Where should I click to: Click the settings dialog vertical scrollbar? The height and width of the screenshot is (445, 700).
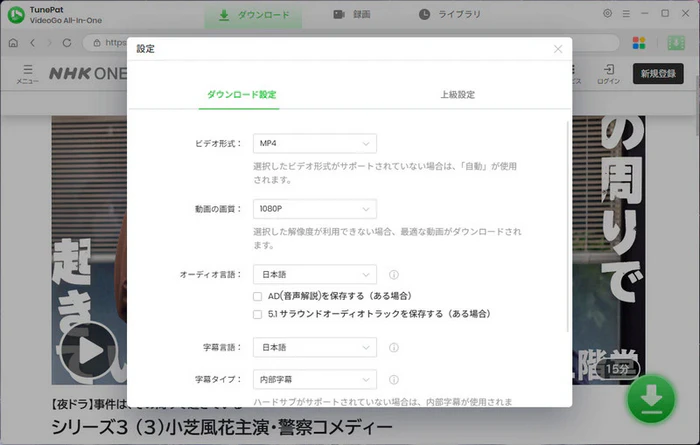point(568,226)
